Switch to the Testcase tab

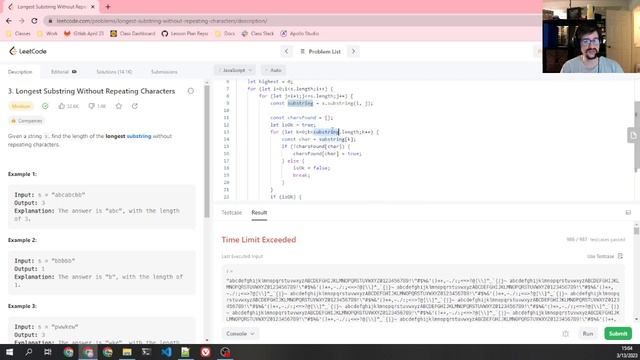point(231,213)
